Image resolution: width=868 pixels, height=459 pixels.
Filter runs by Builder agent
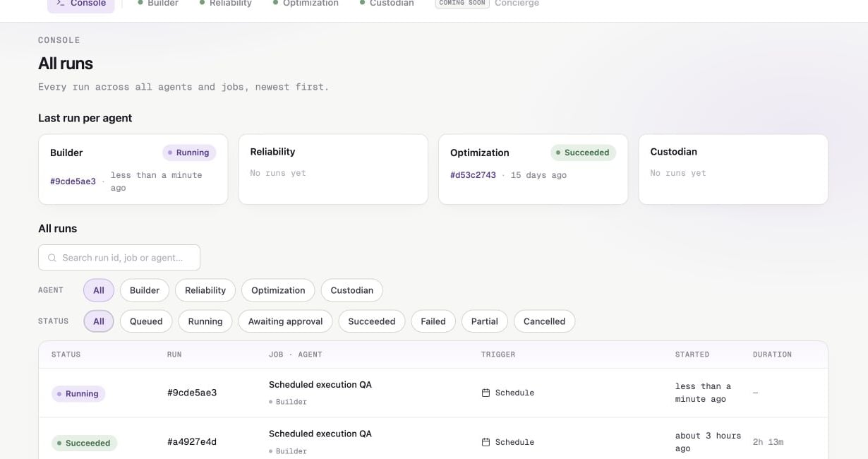coord(145,290)
